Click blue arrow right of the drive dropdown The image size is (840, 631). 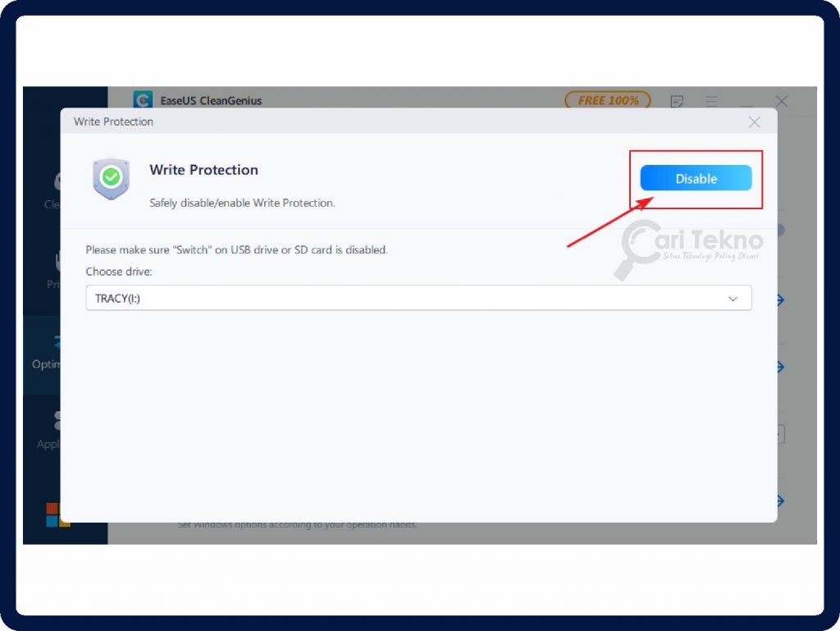click(781, 300)
